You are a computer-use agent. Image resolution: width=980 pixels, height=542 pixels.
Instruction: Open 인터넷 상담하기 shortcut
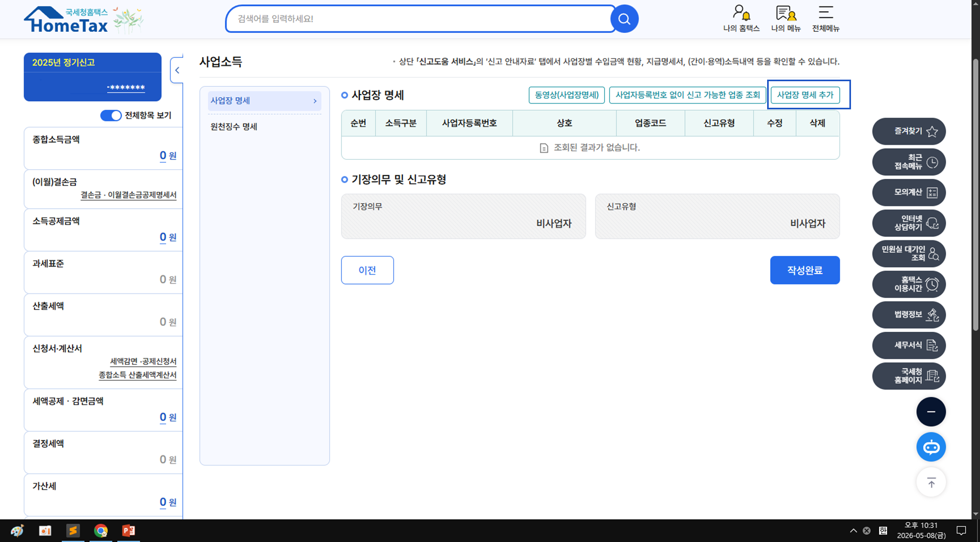[909, 223]
